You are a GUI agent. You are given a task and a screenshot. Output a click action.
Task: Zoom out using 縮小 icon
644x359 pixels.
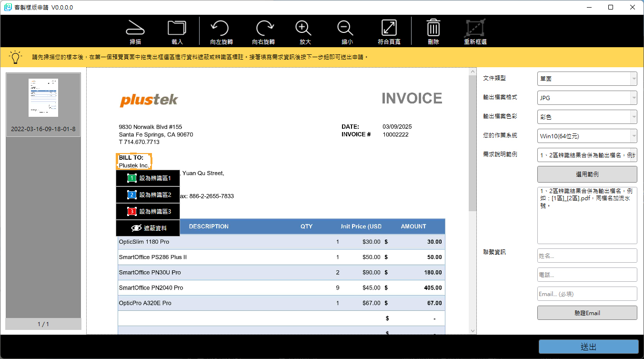pyautogui.click(x=347, y=32)
